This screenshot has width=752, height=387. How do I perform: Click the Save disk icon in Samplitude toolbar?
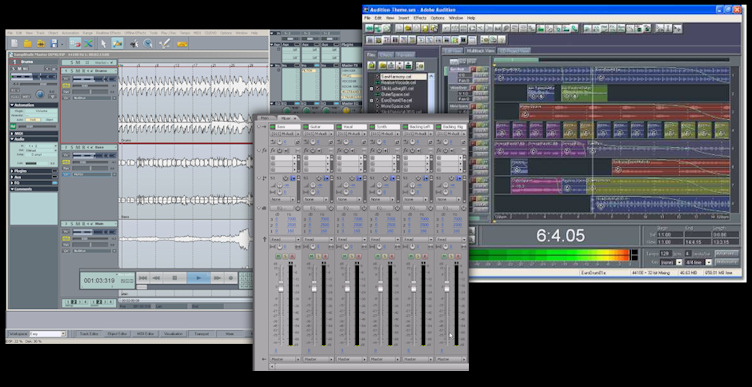click(54, 43)
